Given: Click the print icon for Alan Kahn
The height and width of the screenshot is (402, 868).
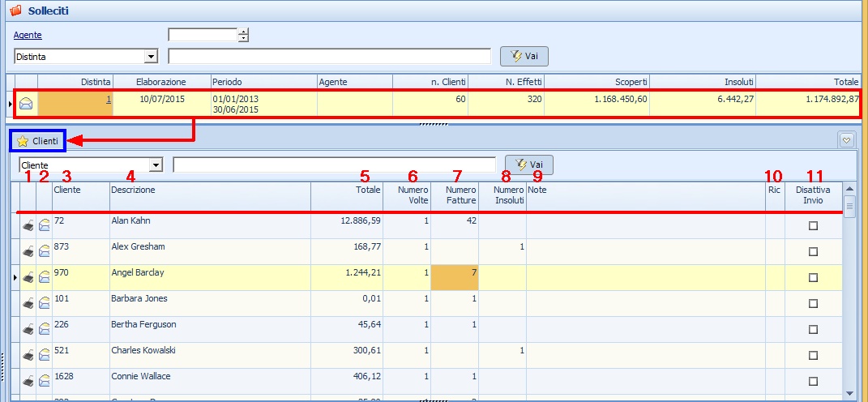Looking at the screenshot, I should (x=28, y=226).
